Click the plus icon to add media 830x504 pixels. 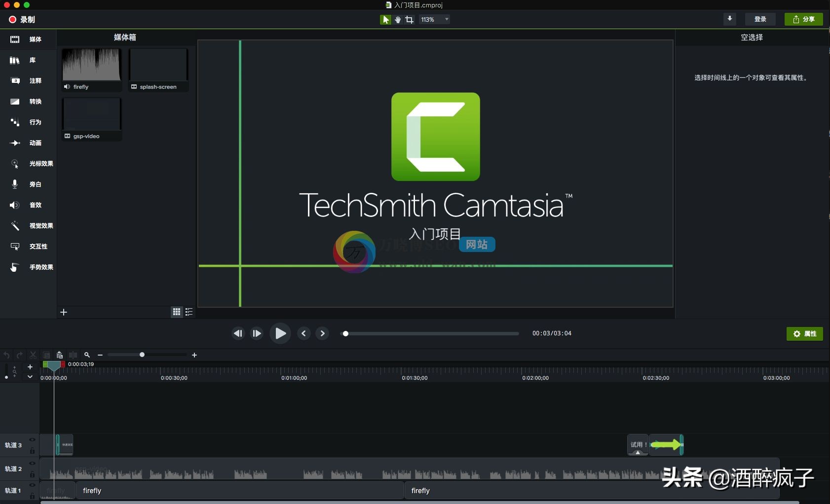click(64, 312)
